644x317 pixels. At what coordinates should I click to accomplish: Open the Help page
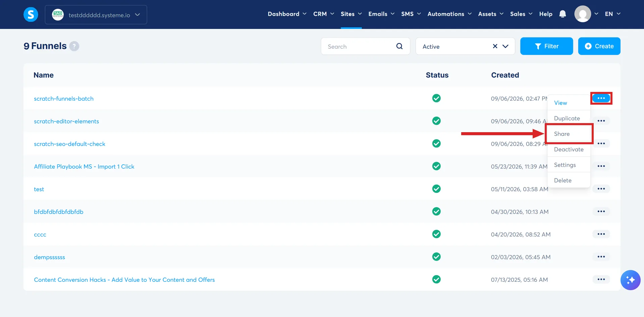click(x=546, y=14)
